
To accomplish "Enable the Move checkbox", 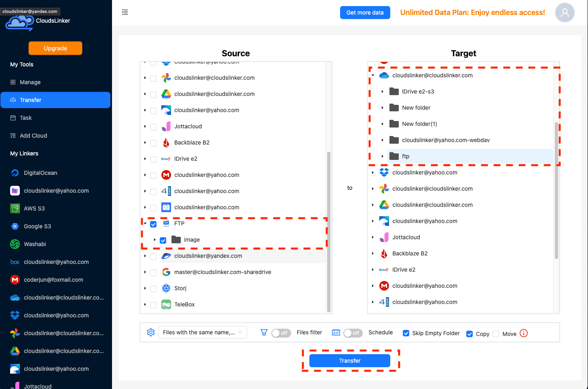I will pyautogui.click(x=496, y=334).
